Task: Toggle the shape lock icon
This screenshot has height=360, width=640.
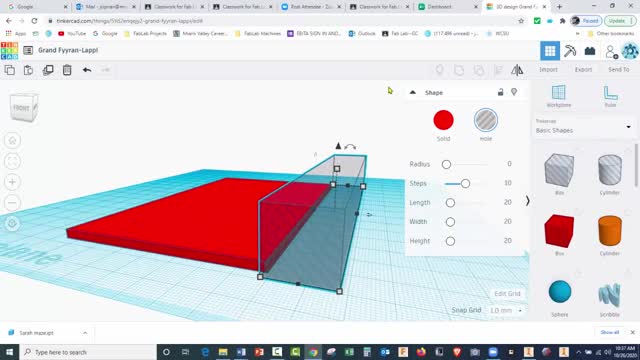Action: (500, 92)
